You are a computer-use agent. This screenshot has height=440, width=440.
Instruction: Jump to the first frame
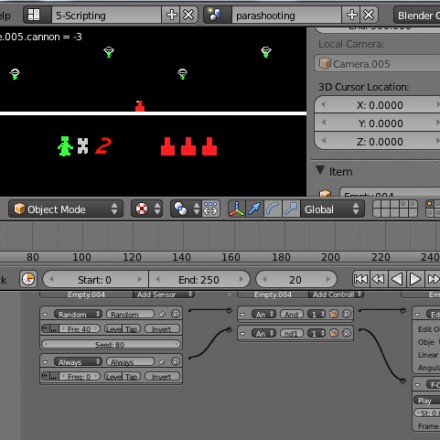tap(361, 279)
